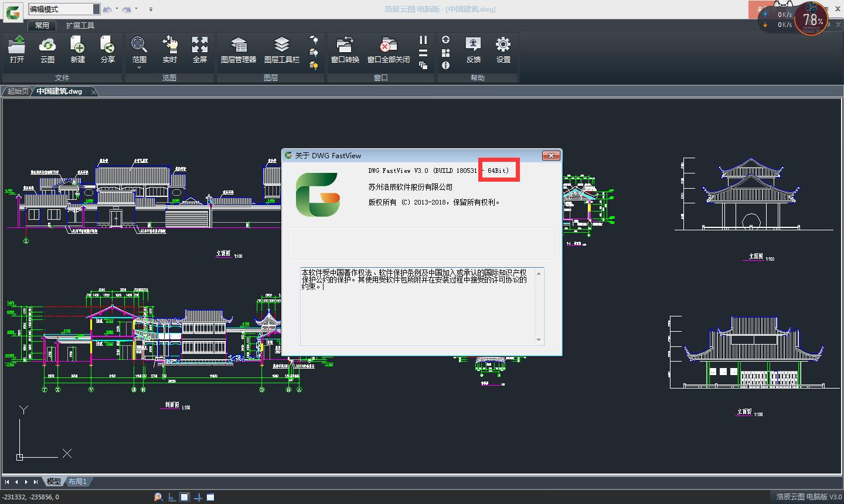
Task: Create a drawing with the 新建 icon
Action: point(77,50)
